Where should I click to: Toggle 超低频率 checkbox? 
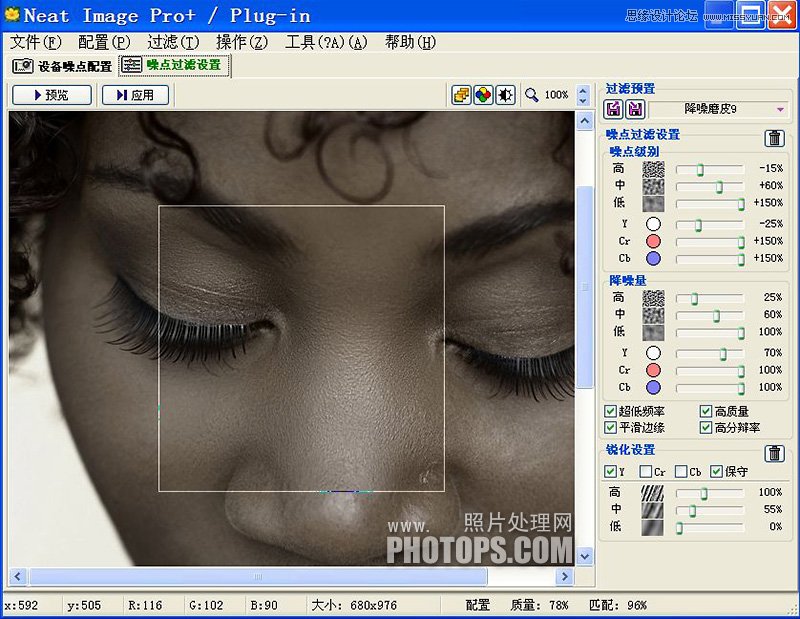point(610,411)
